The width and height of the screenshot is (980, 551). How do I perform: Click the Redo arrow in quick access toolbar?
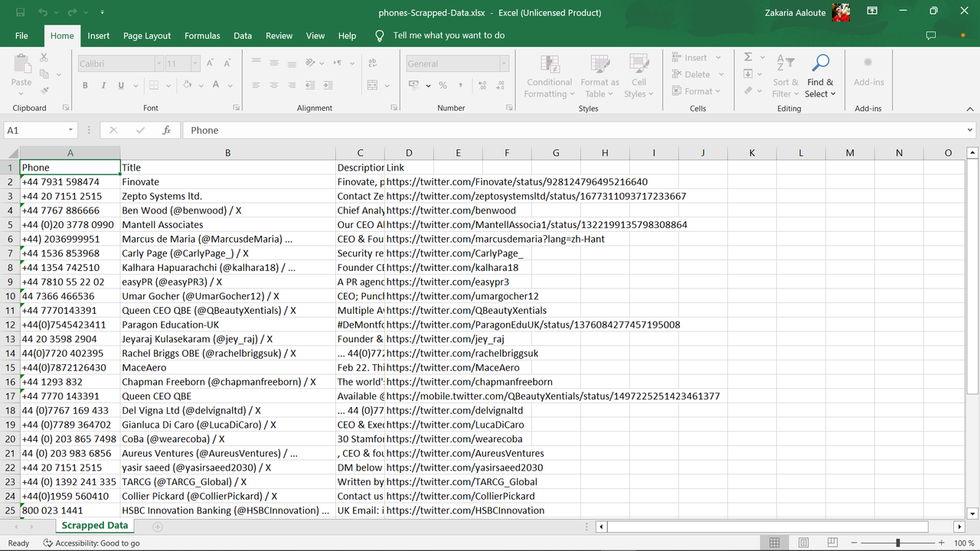pyautogui.click(x=72, y=12)
